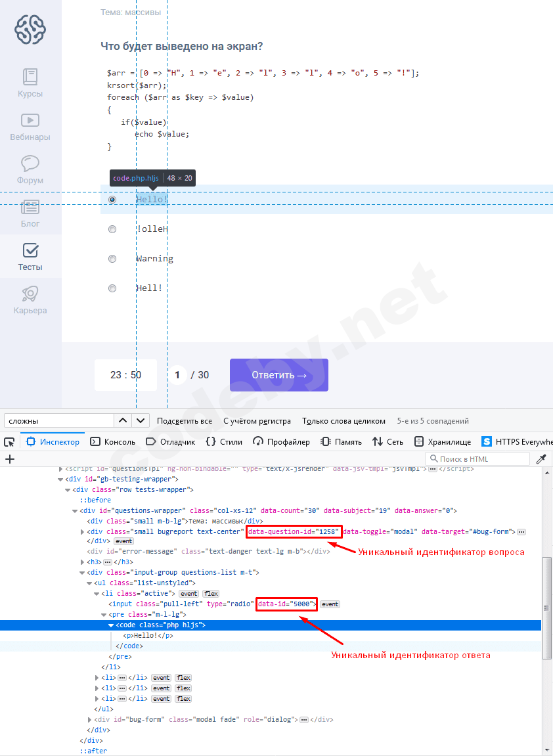Open Форум section in sidebar
Image resolution: width=553 pixels, height=756 pixels.
point(30,169)
